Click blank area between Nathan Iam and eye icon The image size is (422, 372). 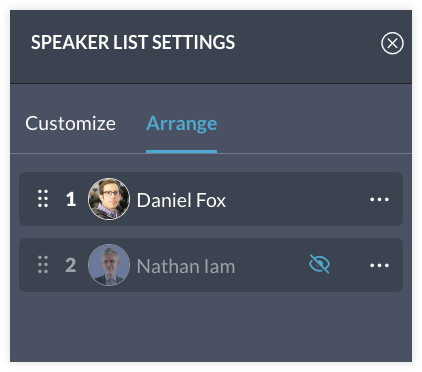pyautogui.click(x=272, y=265)
